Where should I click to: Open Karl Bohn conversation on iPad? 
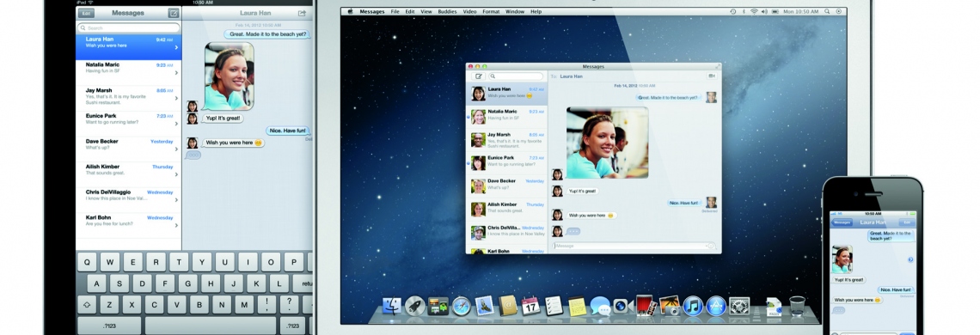129,226
